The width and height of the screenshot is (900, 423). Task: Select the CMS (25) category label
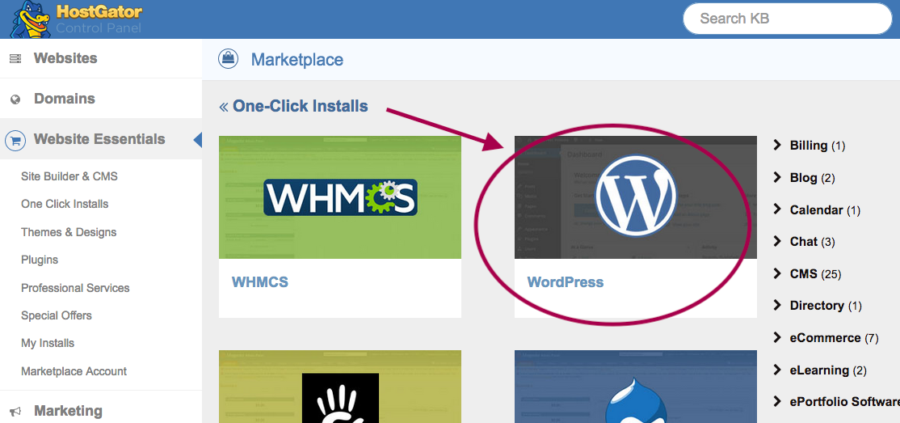(x=815, y=274)
